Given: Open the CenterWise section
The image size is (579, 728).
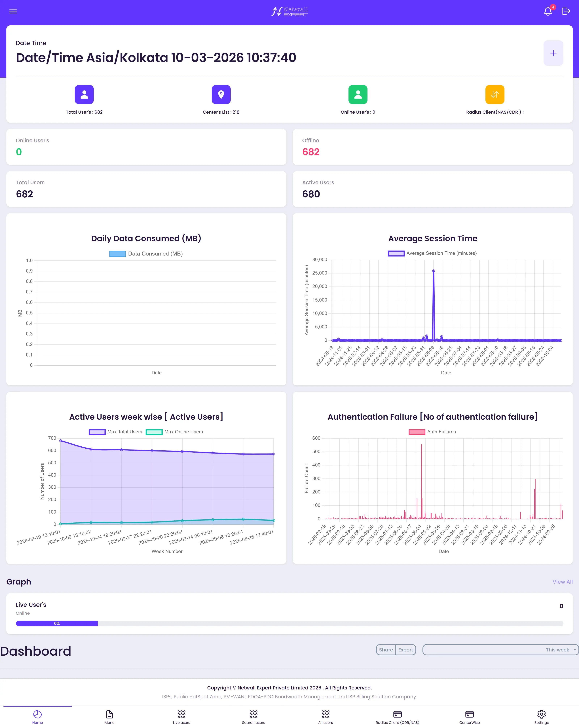Looking at the screenshot, I should 469,717.
